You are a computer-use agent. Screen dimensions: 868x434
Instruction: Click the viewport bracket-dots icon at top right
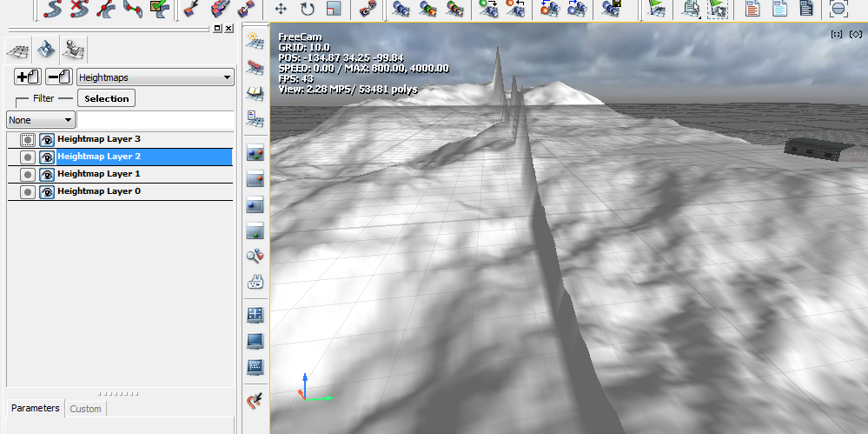[x=837, y=35]
